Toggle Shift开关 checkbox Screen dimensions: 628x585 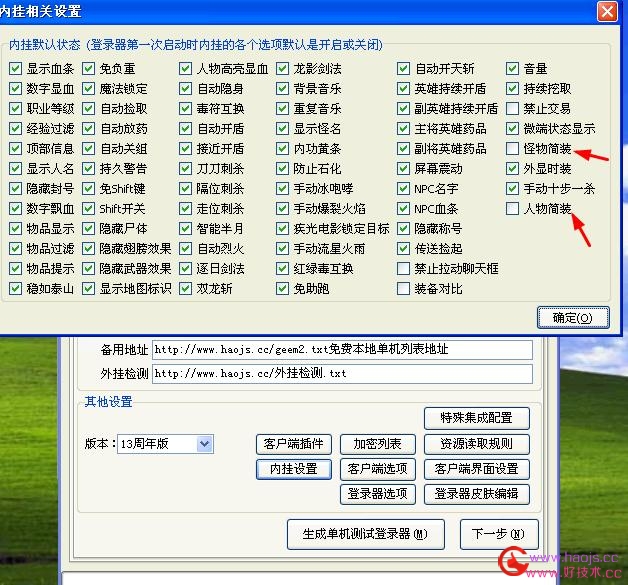click(x=88, y=209)
